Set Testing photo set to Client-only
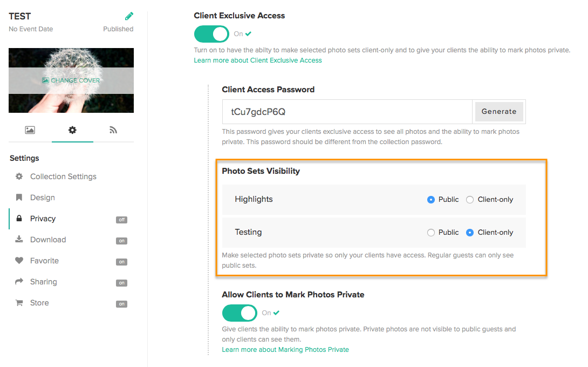The width and height of the screenshot is (588, 367). pos(470,233)
